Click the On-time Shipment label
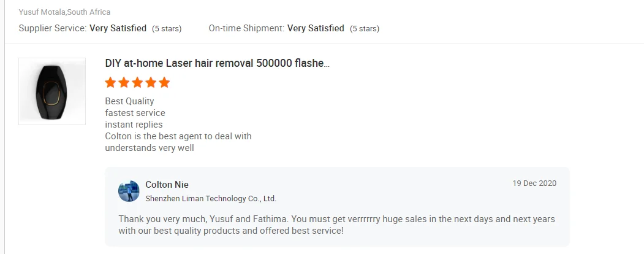The width and height of the screenshot is (644, 254). [246, 28]
